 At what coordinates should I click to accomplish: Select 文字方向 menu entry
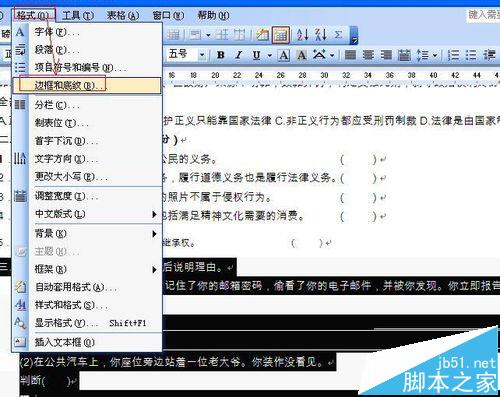(87, 159)
